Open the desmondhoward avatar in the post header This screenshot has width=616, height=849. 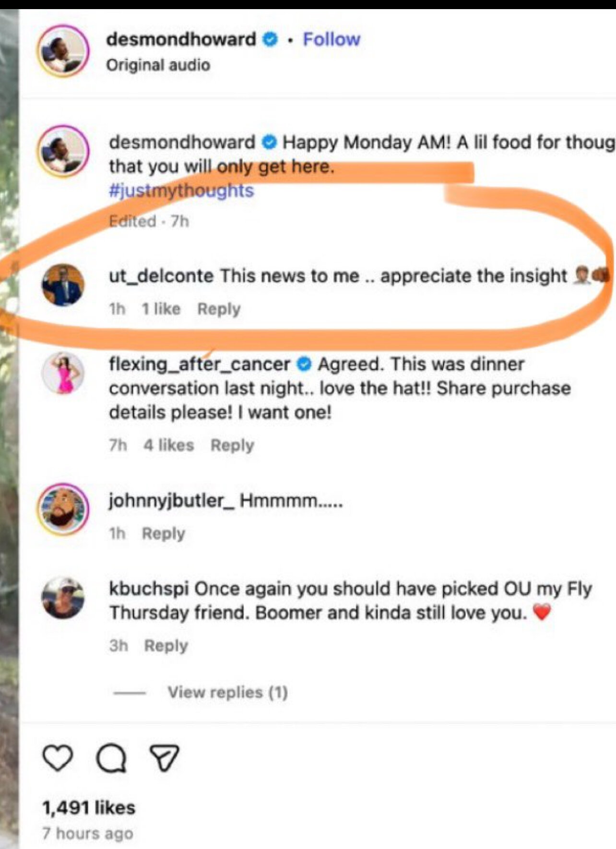pyautogui.click(x=63, y=51)
